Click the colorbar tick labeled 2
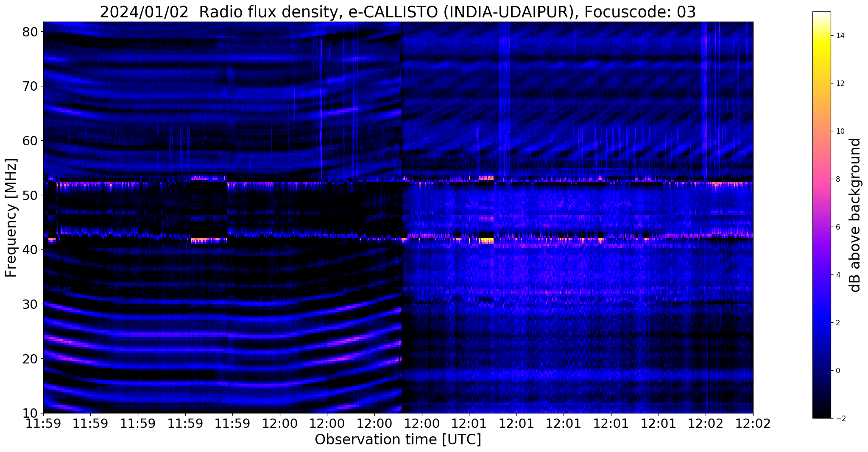The image size is (868, 452). [x=837, y=323]
